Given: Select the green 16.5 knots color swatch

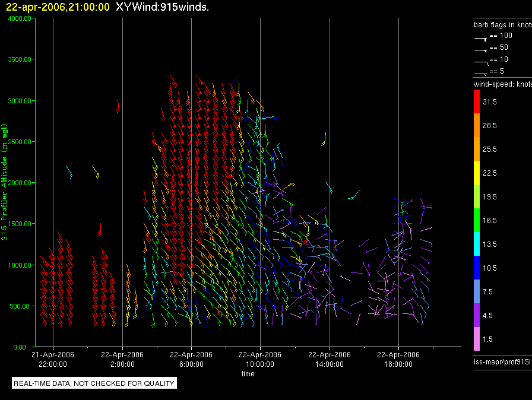Looking at the screenshot, I should click(477, 220).
